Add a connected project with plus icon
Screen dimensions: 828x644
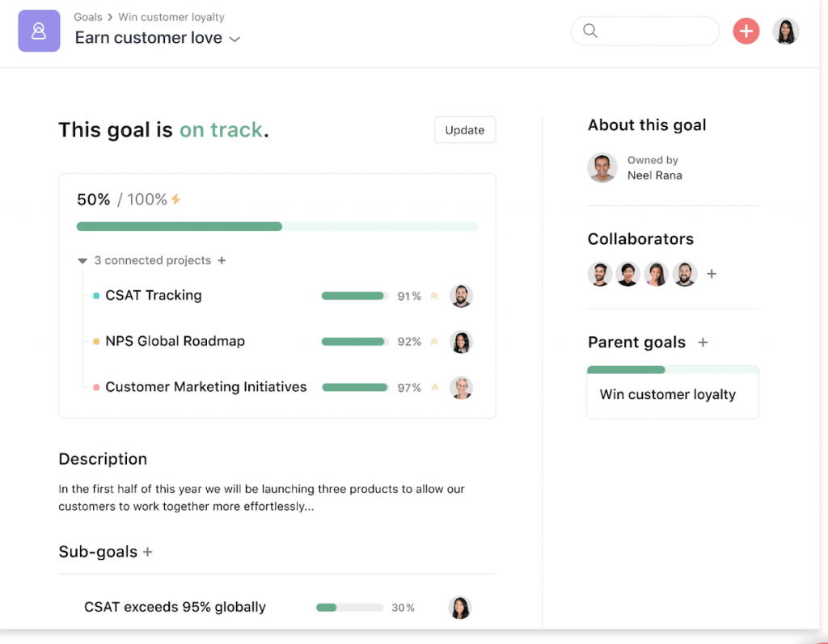pos(222,260)
